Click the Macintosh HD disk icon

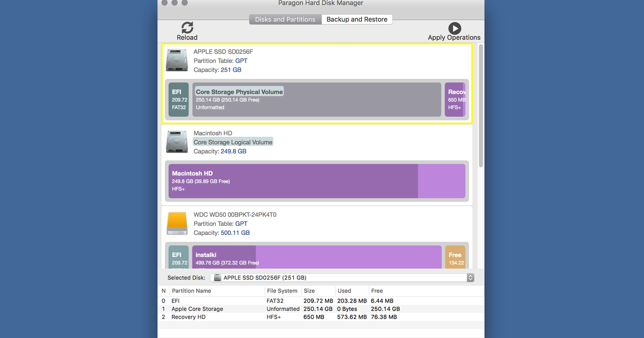tap(177, 142)
